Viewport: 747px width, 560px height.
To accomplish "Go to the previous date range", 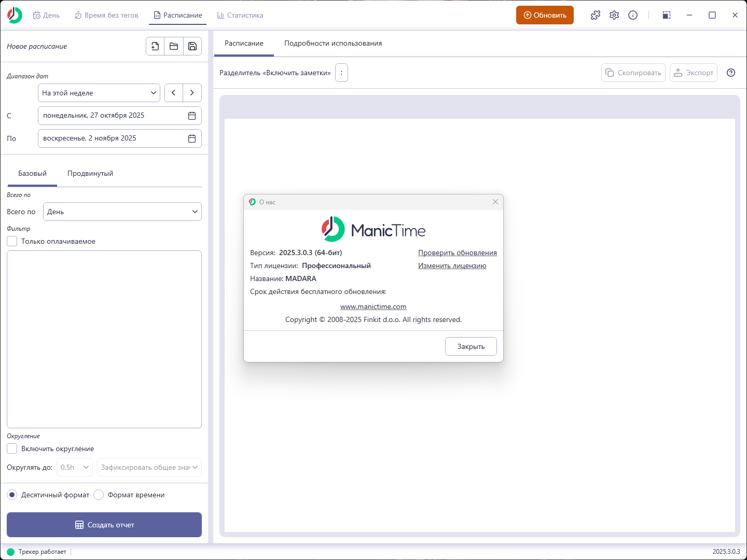I will (174, 93).
